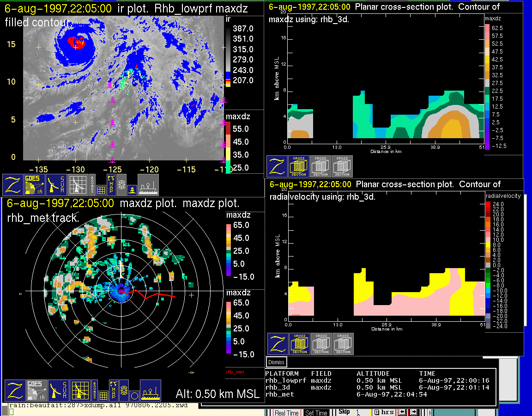Click the circle icon in bottom-left toolbar
This screenshot has height=416, width=532.
point(134,396)
